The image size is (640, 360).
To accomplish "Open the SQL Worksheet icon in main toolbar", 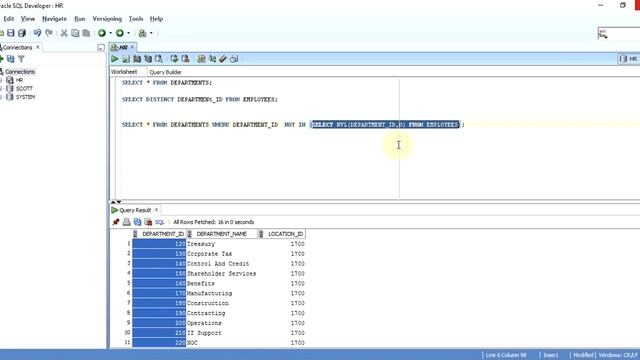I will (x=142, y=33).
